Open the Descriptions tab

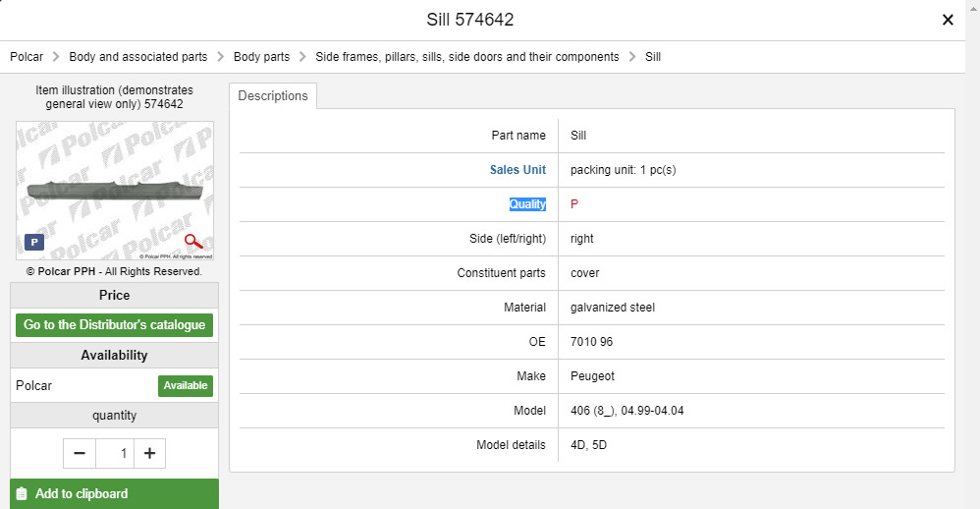coord(273,95)
